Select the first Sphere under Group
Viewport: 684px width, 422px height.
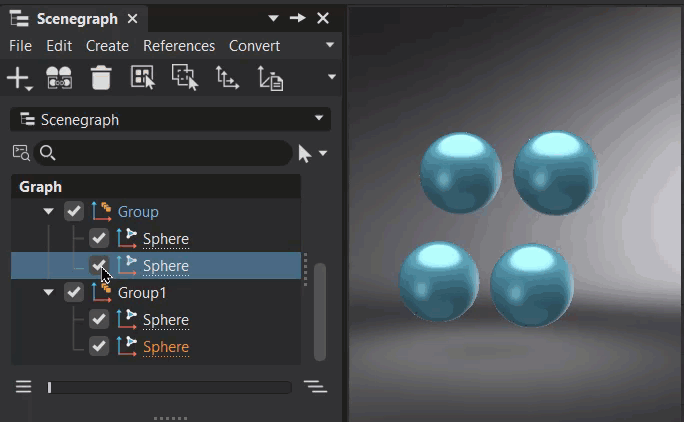[166, 239]
